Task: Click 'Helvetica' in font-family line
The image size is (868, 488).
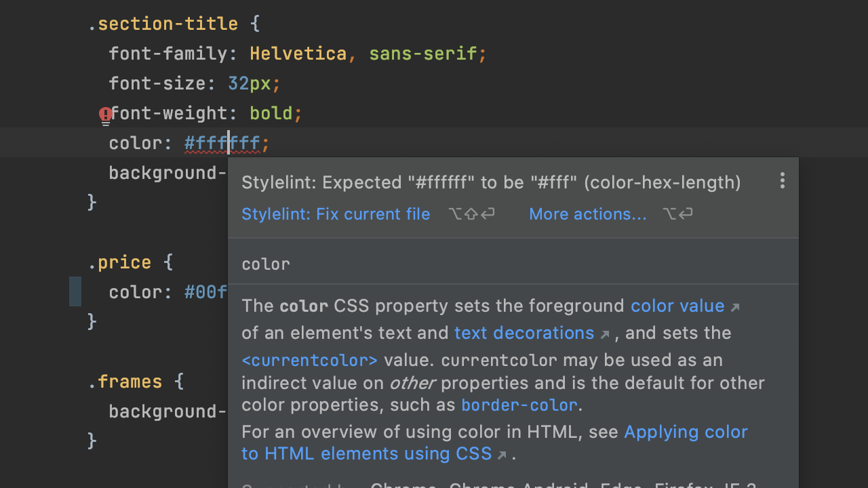Action: tap(298, 54)
